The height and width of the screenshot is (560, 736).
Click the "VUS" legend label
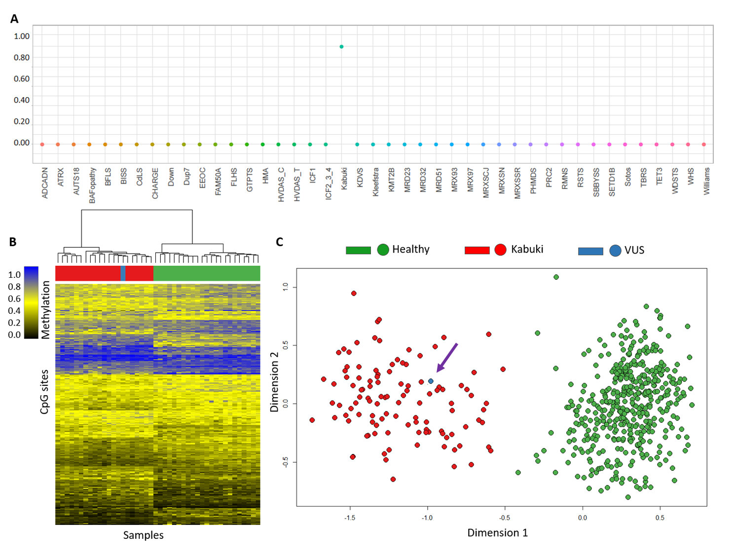pyautogui.click(x=634, y=250)
